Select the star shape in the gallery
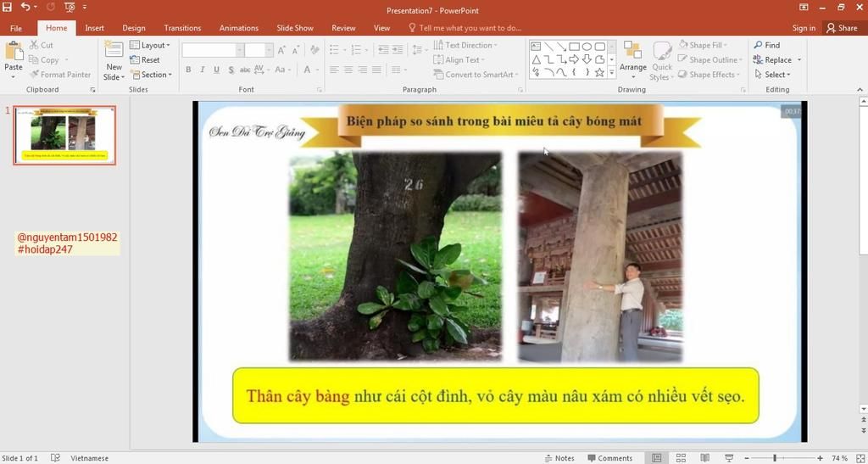This screenshot has height=464, width=868. (599, 72)
